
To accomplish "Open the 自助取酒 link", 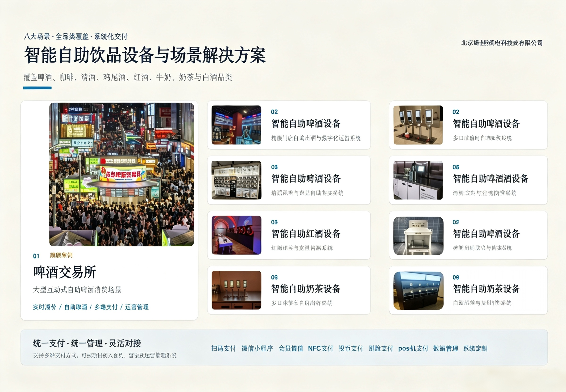I will (x=76, y=307).
